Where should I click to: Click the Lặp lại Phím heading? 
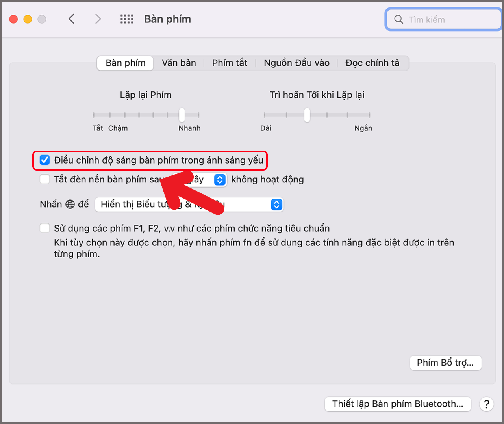point(146,95)
